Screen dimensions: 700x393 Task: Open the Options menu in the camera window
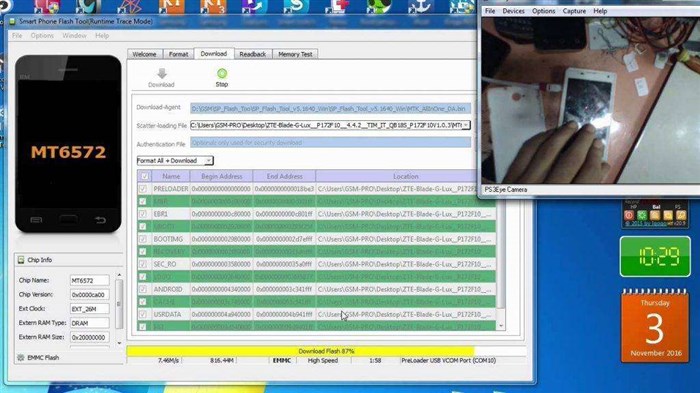point(543,11)
